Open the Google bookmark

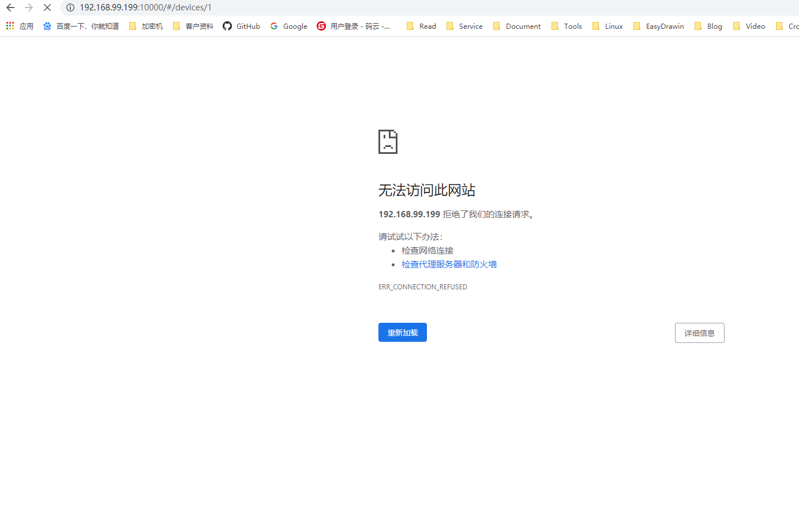[288, 26]
